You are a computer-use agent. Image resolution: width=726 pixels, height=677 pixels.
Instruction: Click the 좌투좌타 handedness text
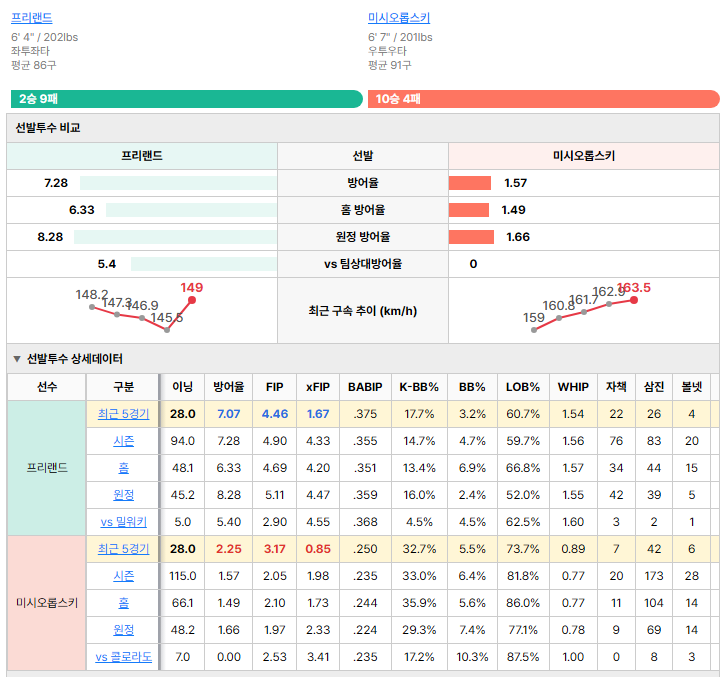(30, 51)
